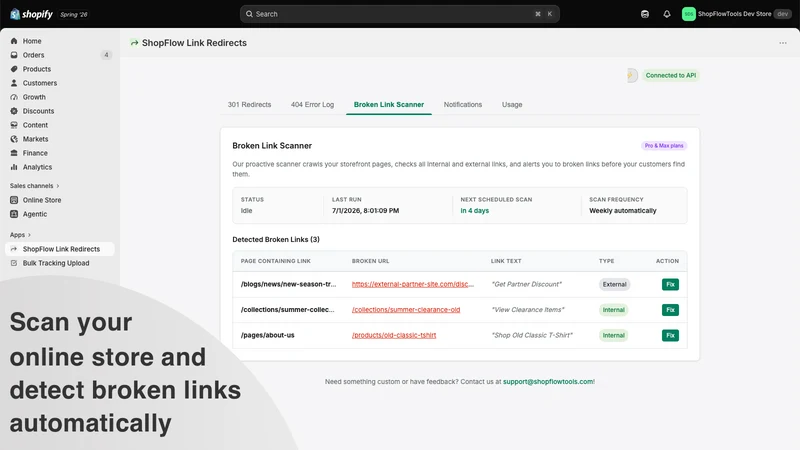Click the Detected Broken Links (3) heading

click(276, 239)
